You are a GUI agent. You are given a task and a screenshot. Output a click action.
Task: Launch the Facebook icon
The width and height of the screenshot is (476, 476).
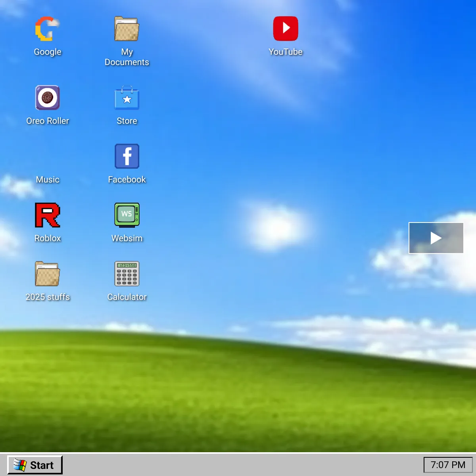pyautogui.click(x=127, y=156)
